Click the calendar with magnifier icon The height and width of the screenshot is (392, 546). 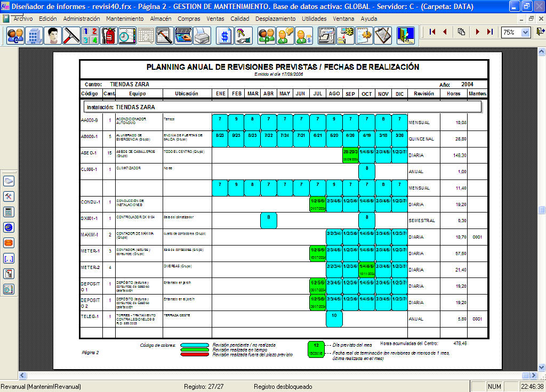click(146, 36)
